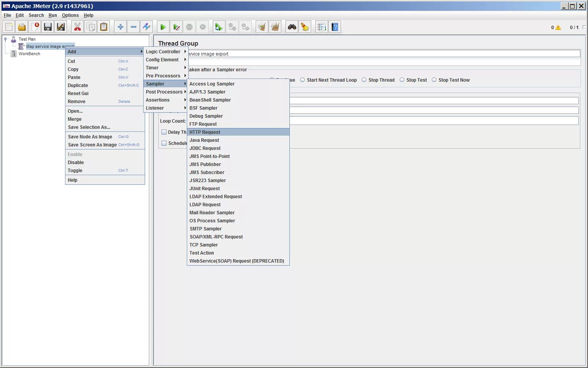Tick the Delay Thread creation checkbox
The width and height of the screenshot is (588, 368).
pos(164,132)
